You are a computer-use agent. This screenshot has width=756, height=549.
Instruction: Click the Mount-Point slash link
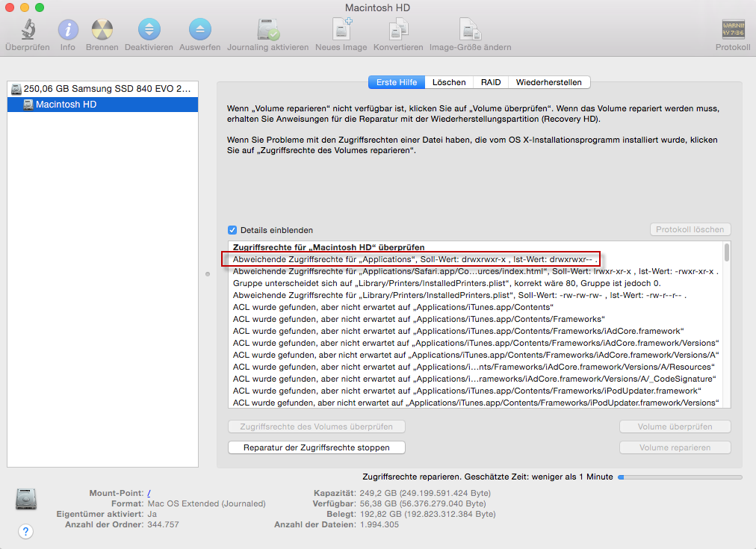pos(149,493)
